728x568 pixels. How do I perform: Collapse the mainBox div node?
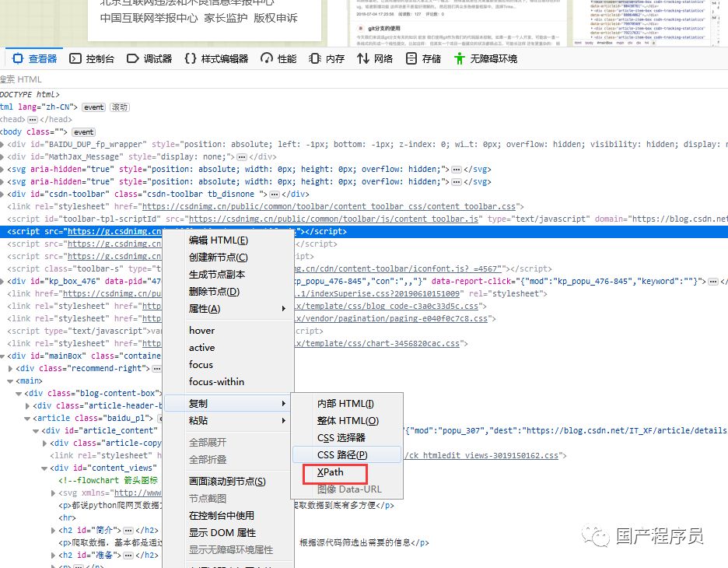click(2, 356)
